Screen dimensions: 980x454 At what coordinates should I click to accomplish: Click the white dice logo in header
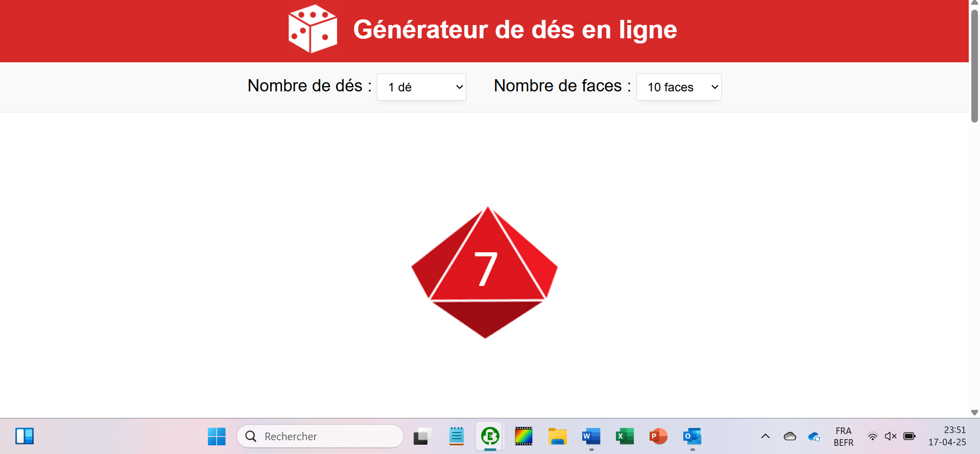click(x=313, y=29)
